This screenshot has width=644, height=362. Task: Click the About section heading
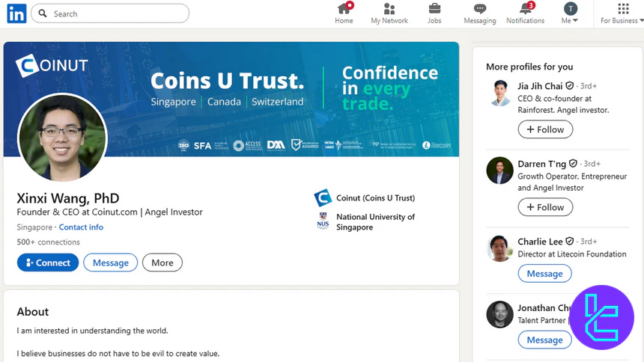pyautogui.click(x=33, y=312)
